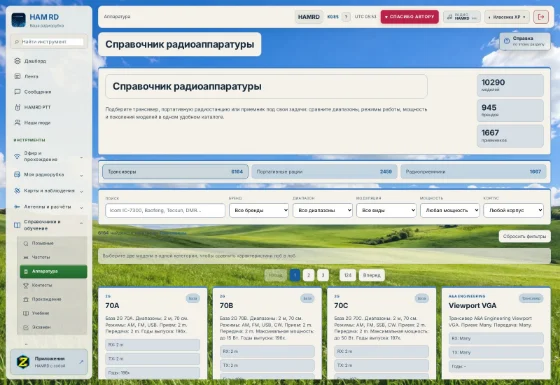Open the Viewport VGA transceiver card
The image size is (560, 385).
pos(496,333)
